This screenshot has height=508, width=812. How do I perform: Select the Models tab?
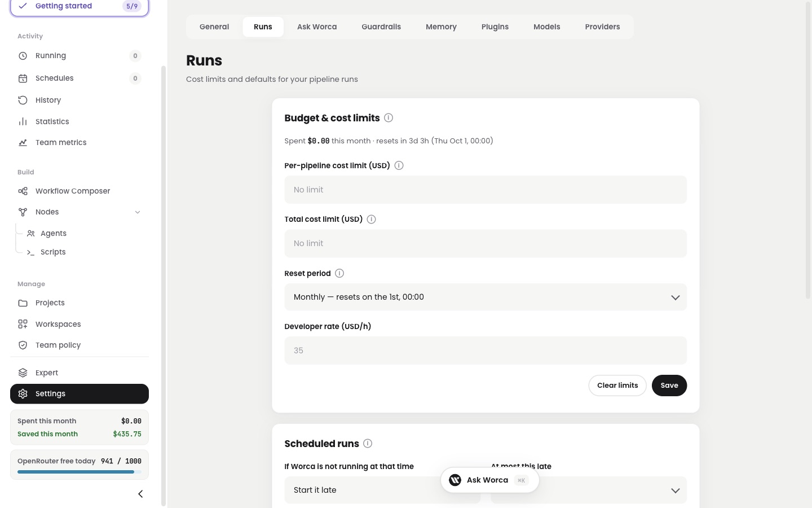tap(547, 27)
